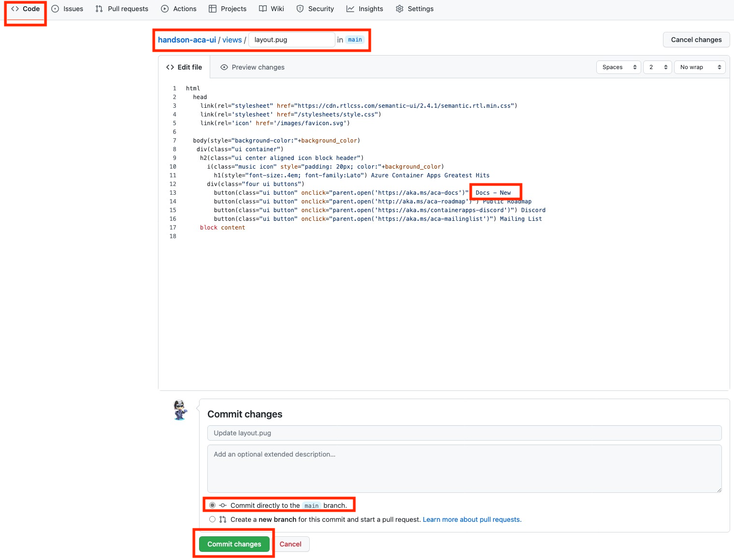734x560 pixels.
Task: Go to Pull requests tab
Action: 122,9
